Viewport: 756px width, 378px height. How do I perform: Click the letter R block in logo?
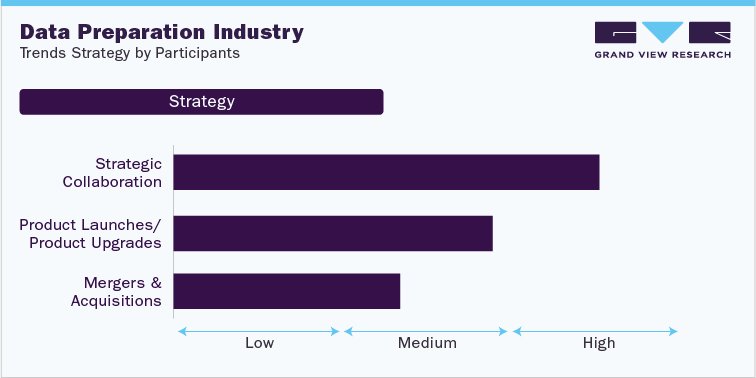pos(710,32)
